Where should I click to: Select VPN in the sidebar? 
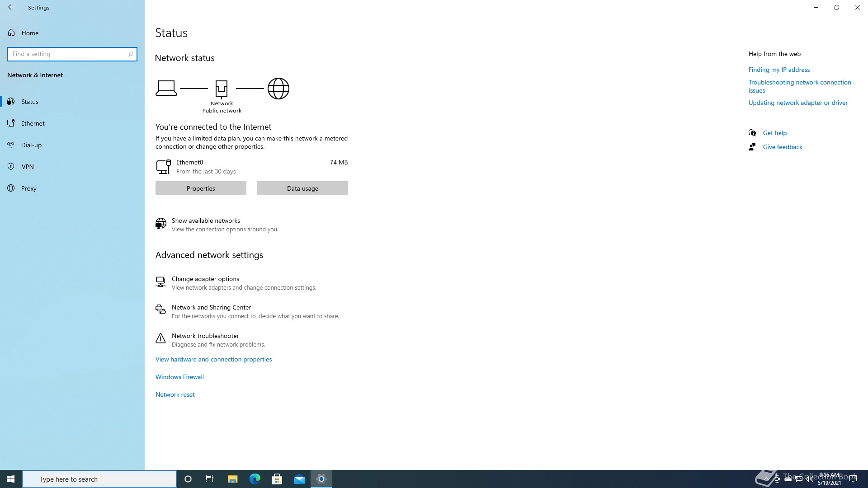pos(28,167)
